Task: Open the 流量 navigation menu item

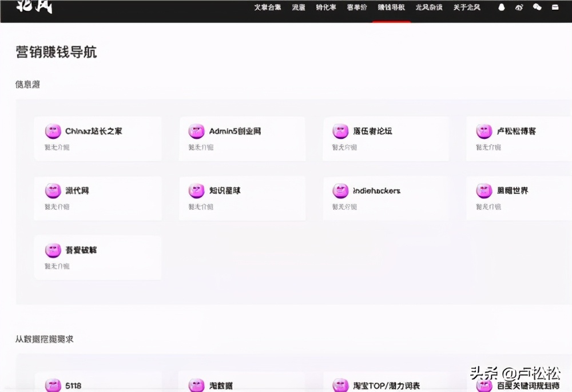Action: (x=298, y=7)
